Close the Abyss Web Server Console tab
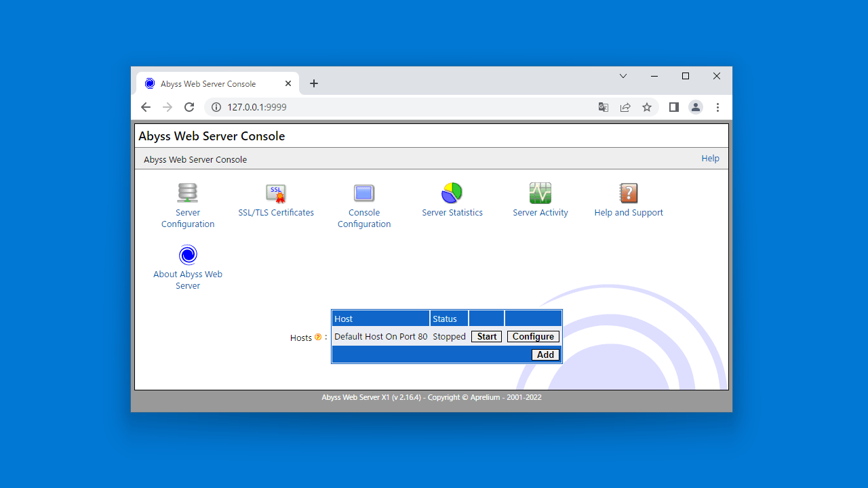Screen dimensions: 868x488 pos(288,83)
